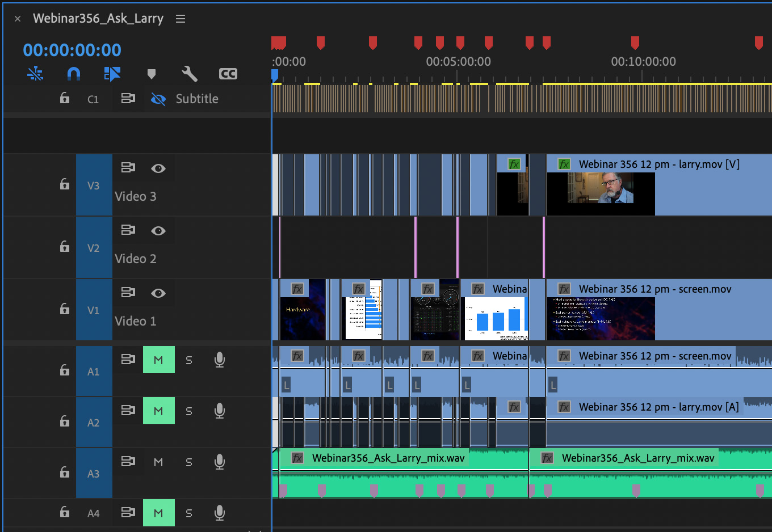
Task: Add a marker to the timeline
Action: point(151,74)
